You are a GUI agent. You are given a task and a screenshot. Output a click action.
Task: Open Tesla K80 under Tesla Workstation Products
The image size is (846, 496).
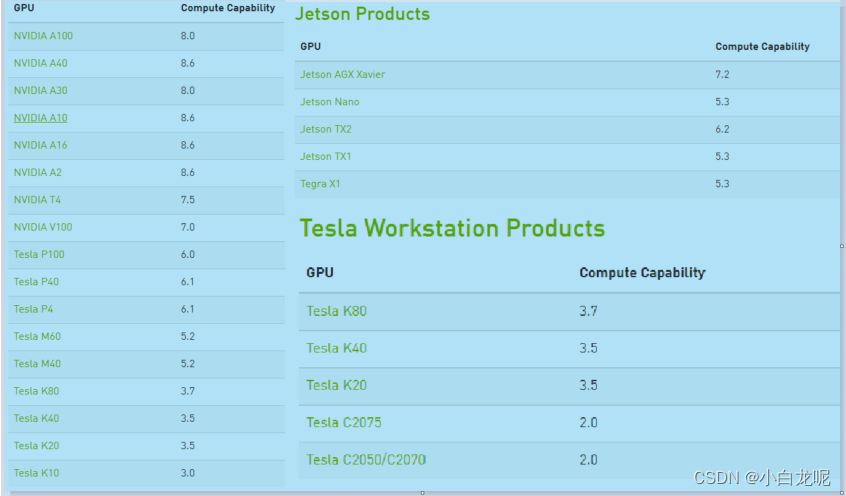coord(337,311)
